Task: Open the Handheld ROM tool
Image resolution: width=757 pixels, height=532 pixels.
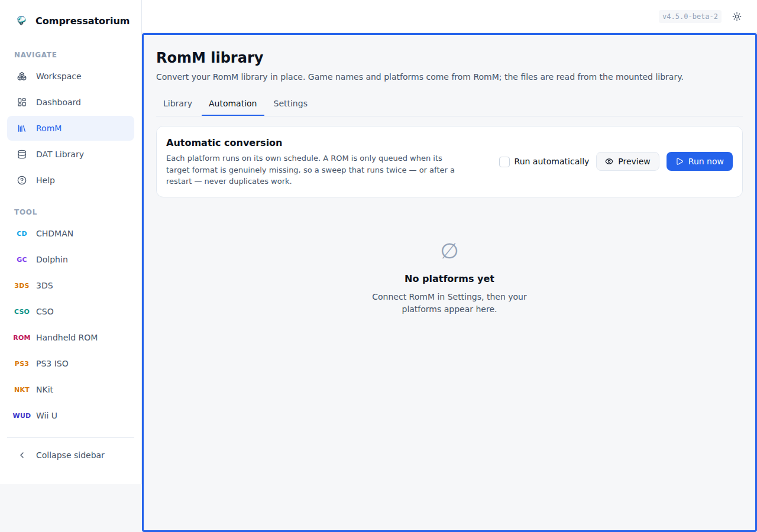Action: click(70, 338)
